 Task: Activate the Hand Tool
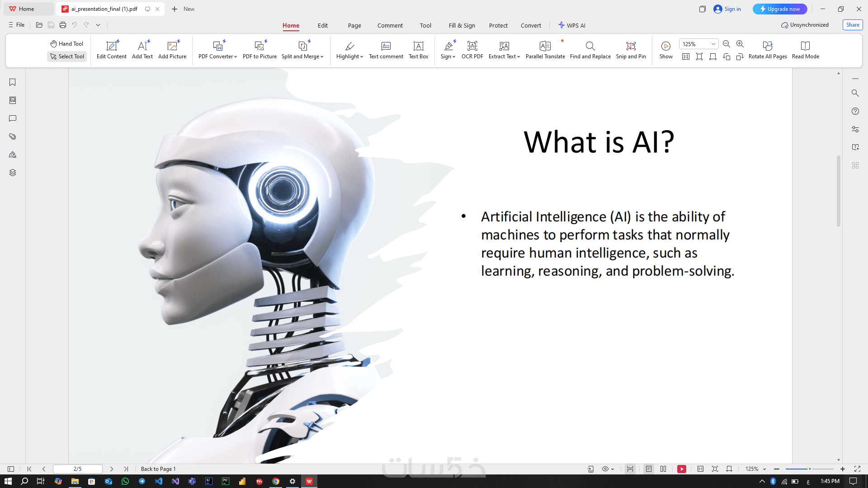pos(67,44)
